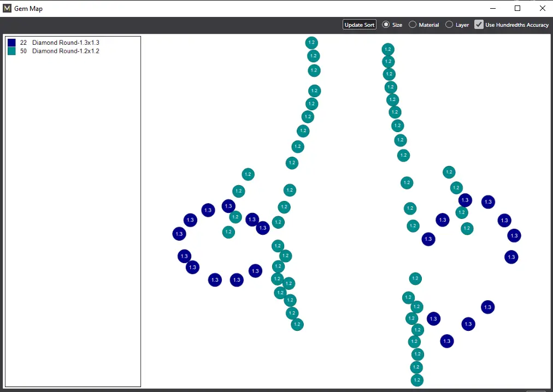This screenshot has width=553, height=392.
Task: Minimize the Gem Map window
Action: tap(492, 8)
